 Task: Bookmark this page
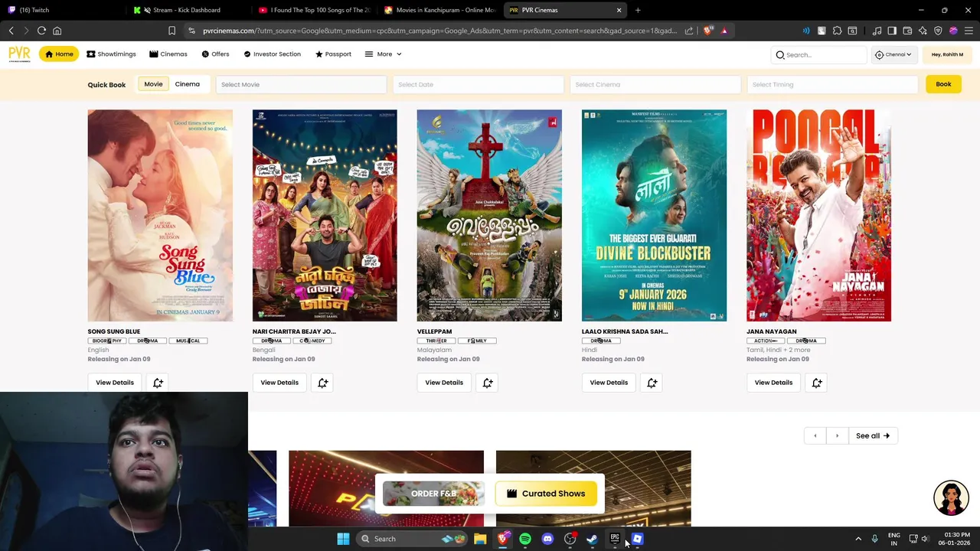click(x=171, y=31)
